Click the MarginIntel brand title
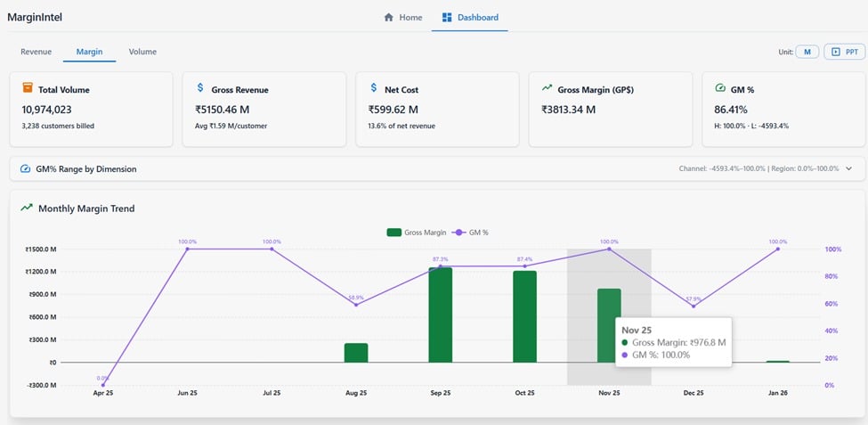This screenshot has width=868, height=425. [x=35, y=17]
